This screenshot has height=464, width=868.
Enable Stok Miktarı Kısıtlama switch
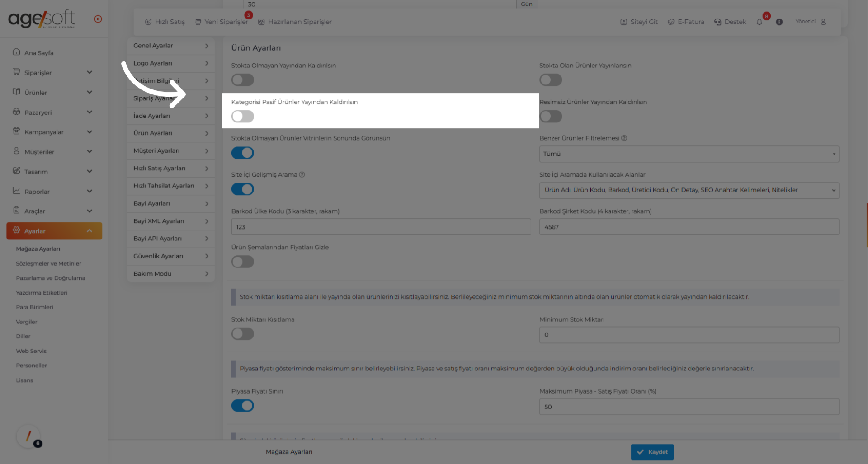(243, 334)
